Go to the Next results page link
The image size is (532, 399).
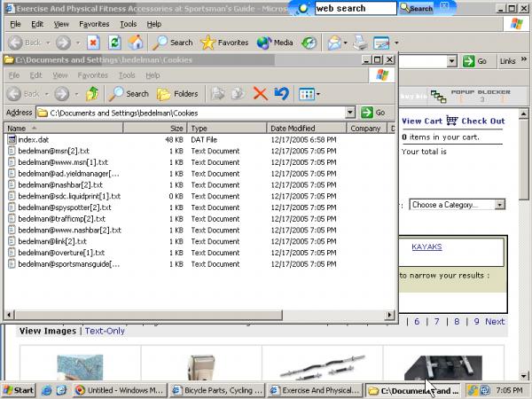[x=495, y=321]
